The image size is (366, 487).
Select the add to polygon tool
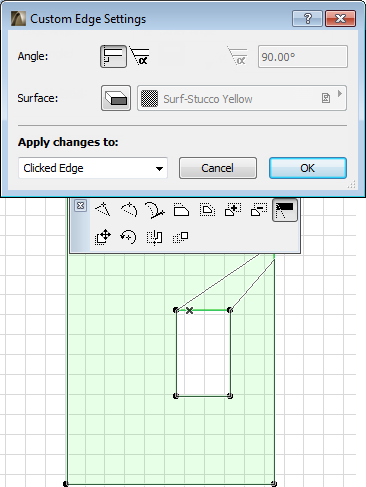[x=233, y=210]
